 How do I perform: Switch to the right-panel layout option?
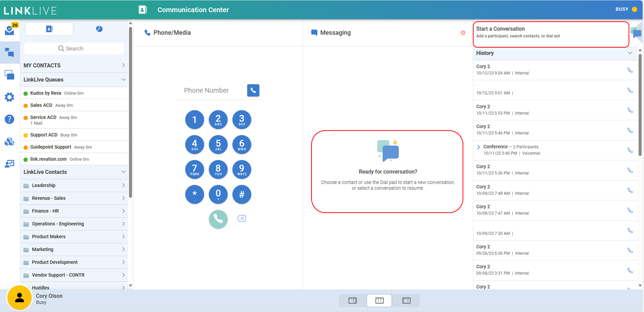coord(406,301)
